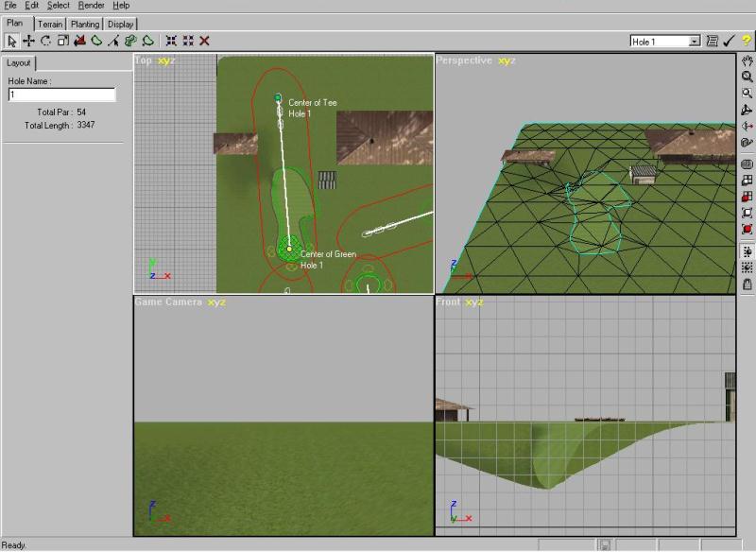Switch to the Planting tab
Image resolution: width=756 pixels, height=552 pixels.
click(x=85, y=24)
